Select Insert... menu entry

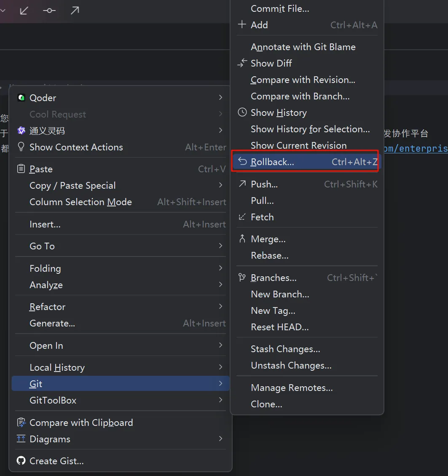(121, 224)
